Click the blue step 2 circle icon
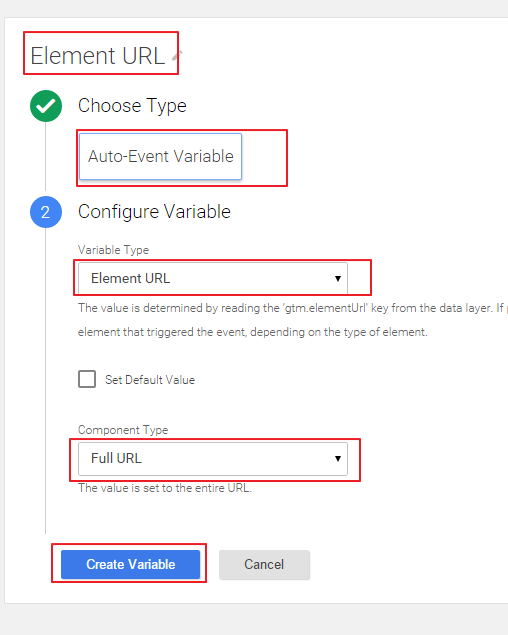 tap(46, 212)
